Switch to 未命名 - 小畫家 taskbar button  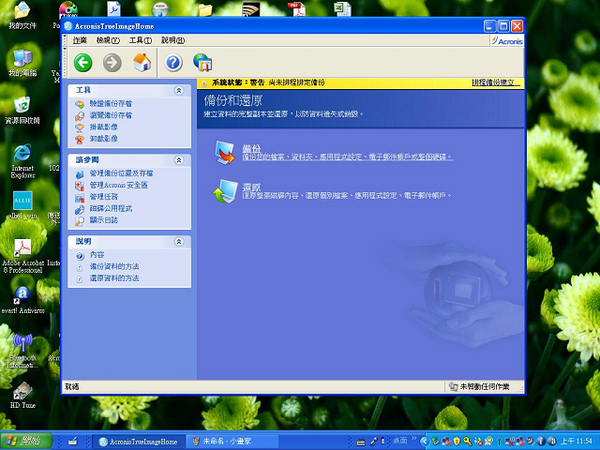pyautogui.click(x=233, y=441)
